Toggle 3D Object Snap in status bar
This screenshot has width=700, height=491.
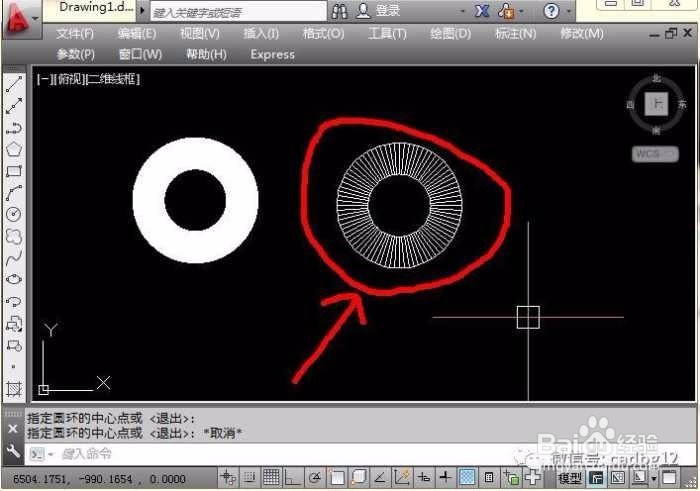[x=358, y=478]
